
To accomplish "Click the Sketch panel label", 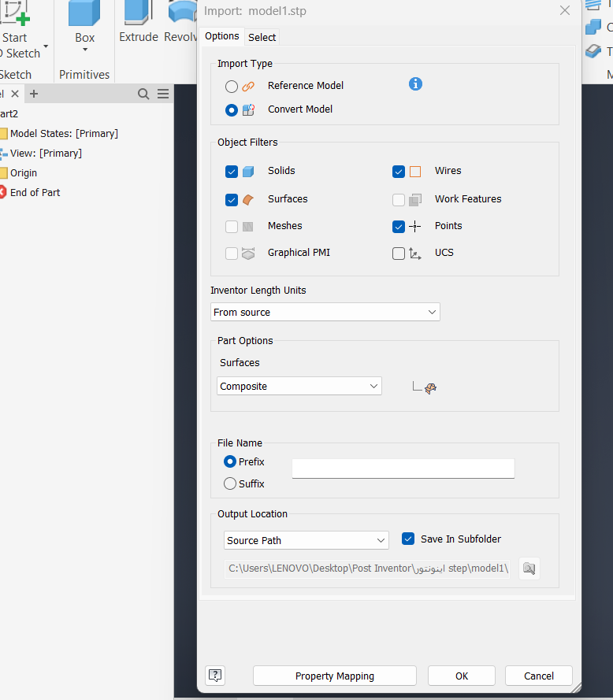I will tap(16, 75).
